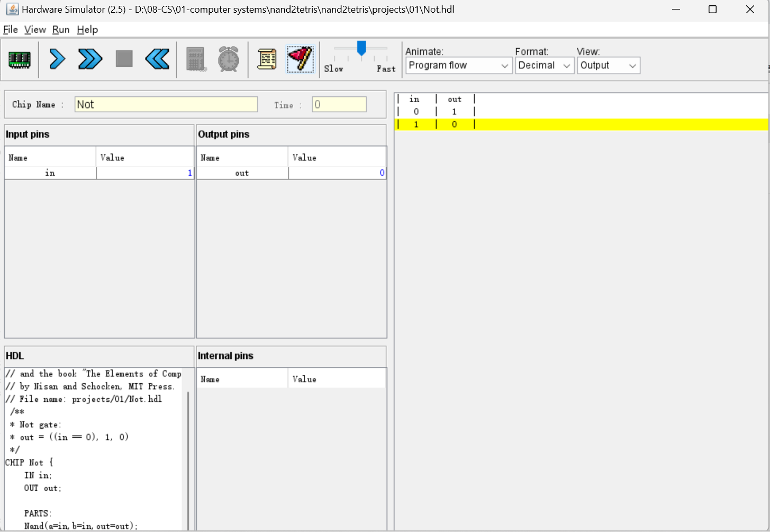Screen dimensions: 770x532
Task: Reset script with the rewind icon
Action: (x=157, y=59)
